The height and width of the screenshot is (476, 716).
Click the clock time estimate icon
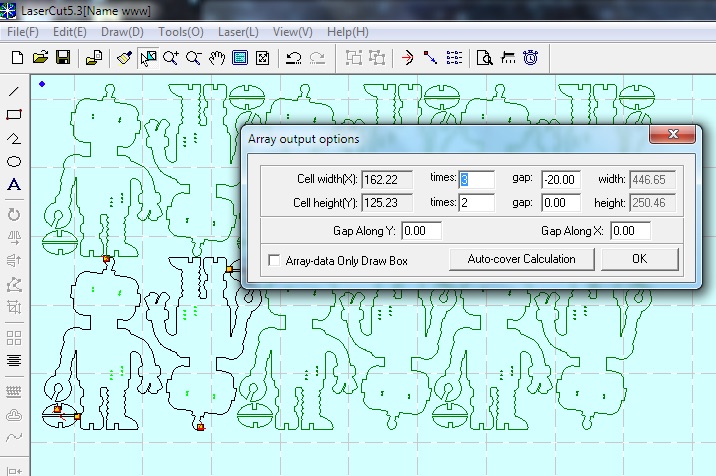click(531, 58)
